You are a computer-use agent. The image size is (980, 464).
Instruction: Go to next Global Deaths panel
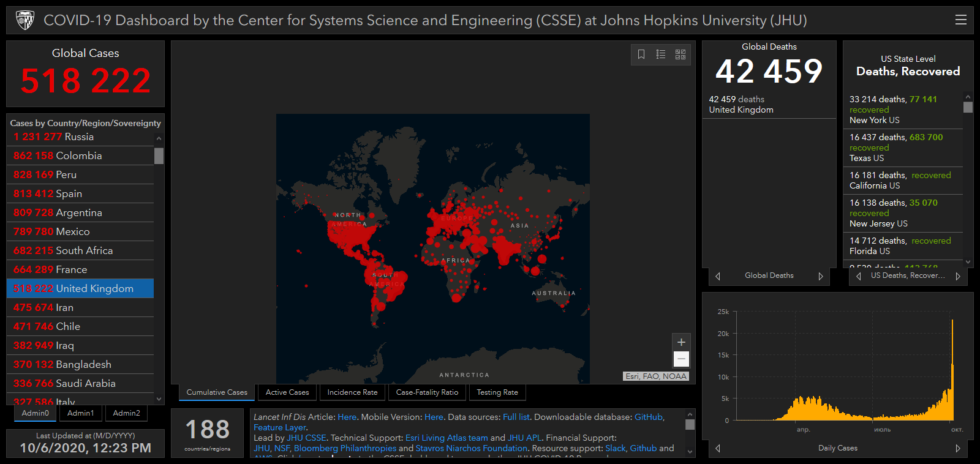(x=821, y=276)
